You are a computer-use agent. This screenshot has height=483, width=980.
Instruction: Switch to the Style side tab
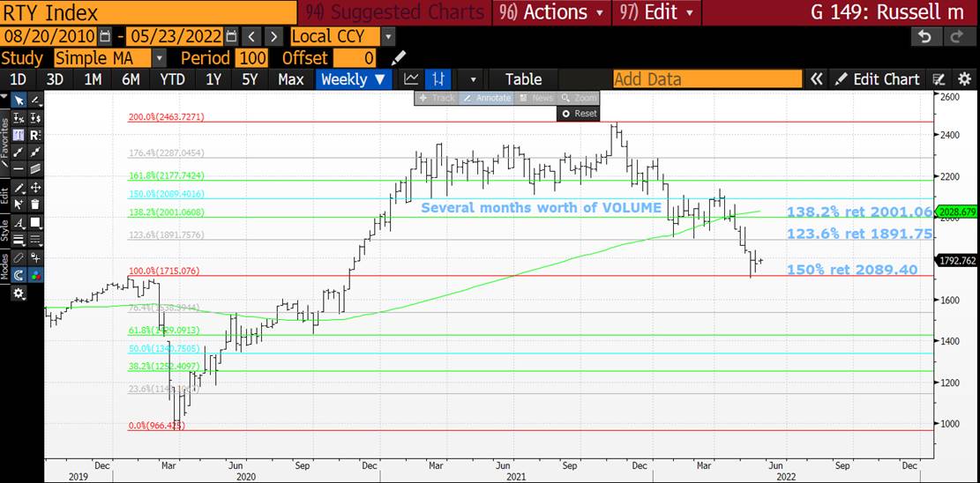click(x=5, y=230)
